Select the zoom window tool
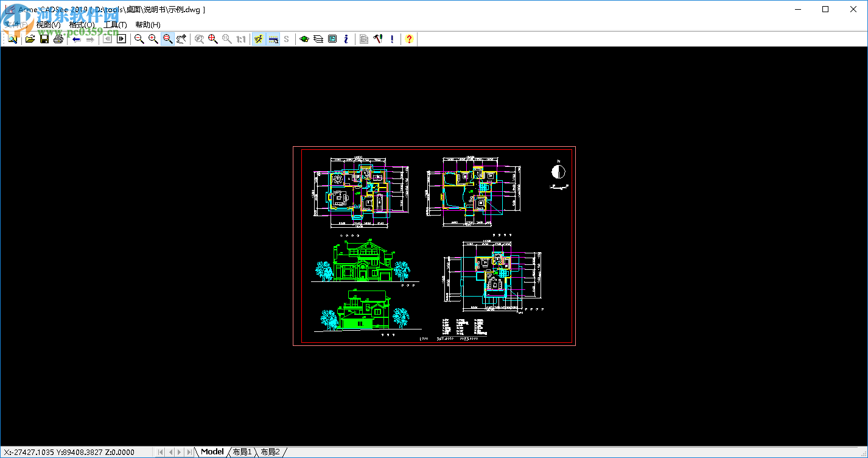 tap(167, 39)
